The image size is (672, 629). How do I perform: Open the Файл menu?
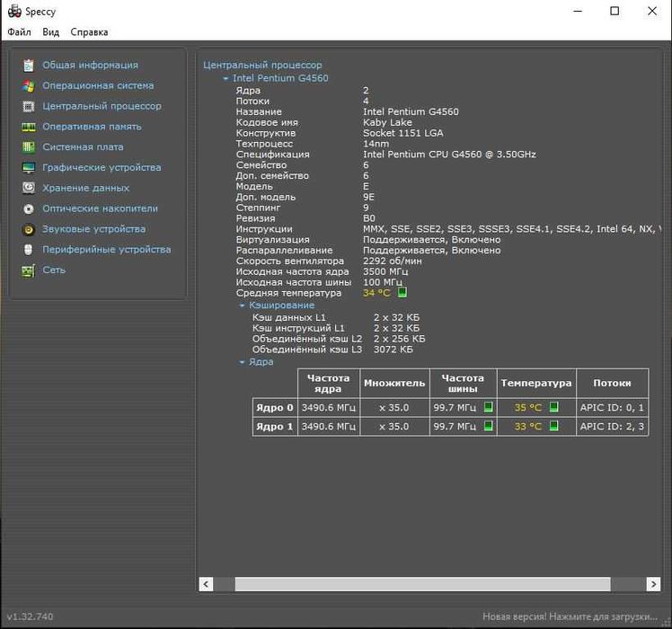coord(19,32)
